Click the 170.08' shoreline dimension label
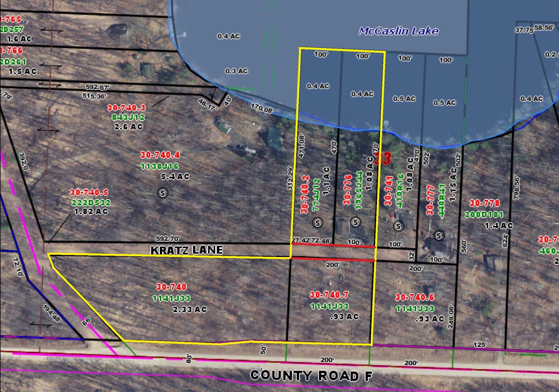 coord(262,108)
